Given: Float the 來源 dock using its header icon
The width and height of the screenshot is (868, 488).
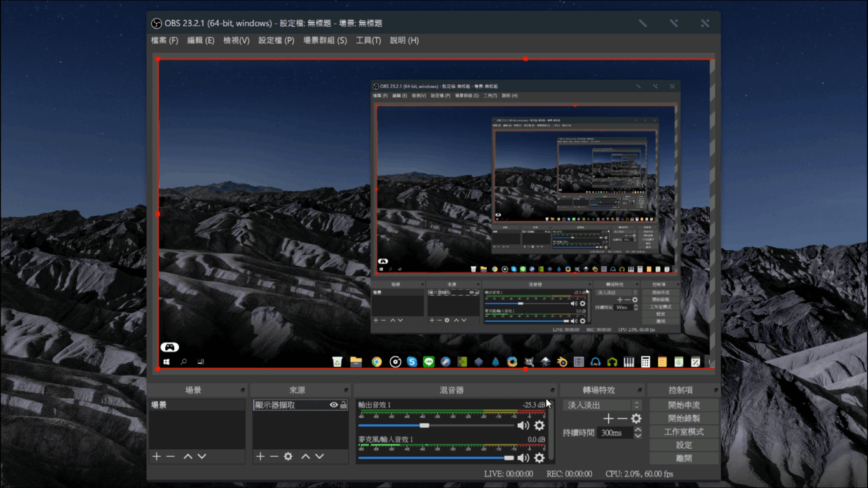Looking at the screenshot, I should [346, 390].
